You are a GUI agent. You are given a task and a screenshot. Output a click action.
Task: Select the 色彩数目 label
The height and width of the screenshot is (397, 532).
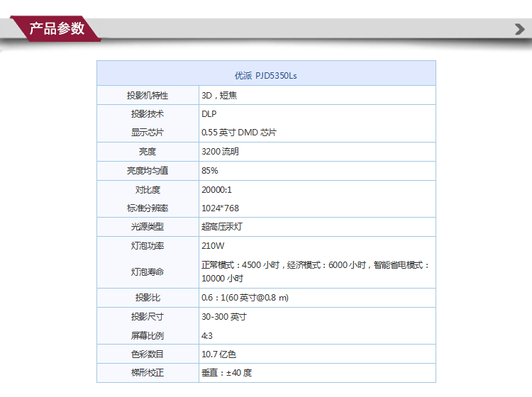(x=148, y=354)
